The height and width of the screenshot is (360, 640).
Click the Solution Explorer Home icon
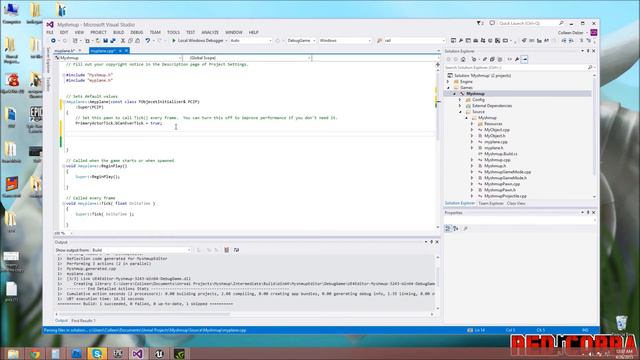coord(463,59)
